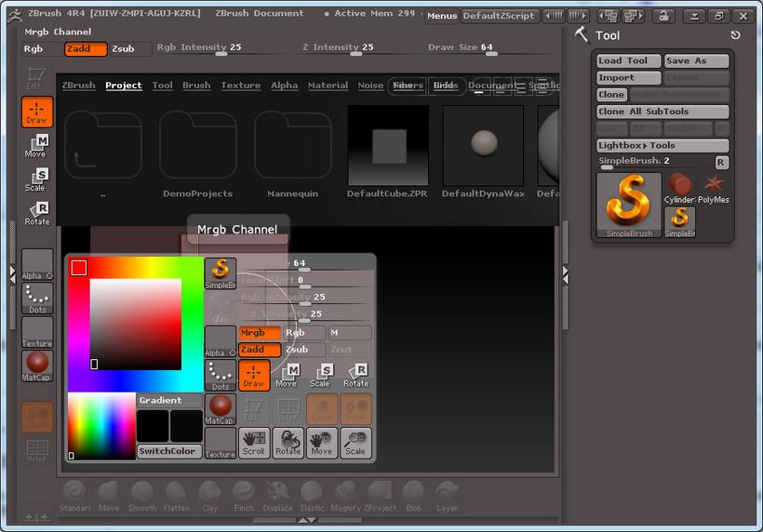Select the Clay brush at bottom
763x532 pixels.
(x=209, y=496)
